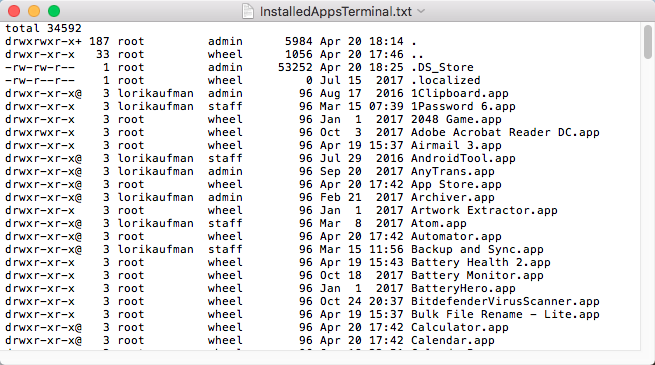Click 'Atom.app' entry

(x=439, y=223)
